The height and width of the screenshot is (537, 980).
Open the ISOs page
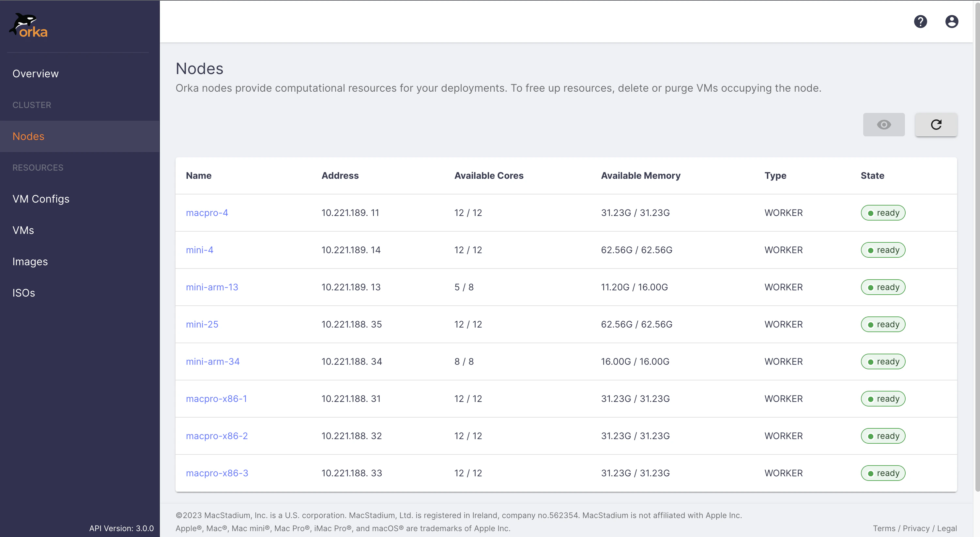click(x=23, y=293)
